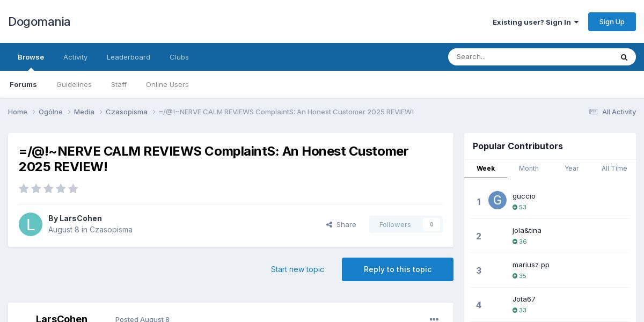Open the Media breadcrumb
Viewport: 644px width, 322px height.
(84, 112)
